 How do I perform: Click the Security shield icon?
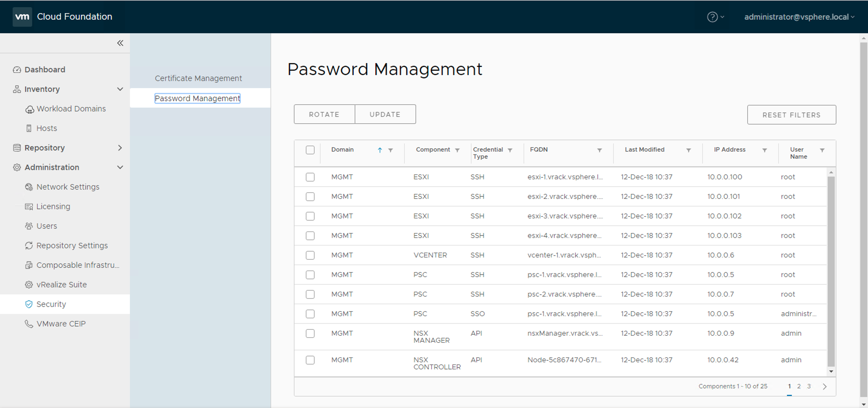click(x=29, y=304)
